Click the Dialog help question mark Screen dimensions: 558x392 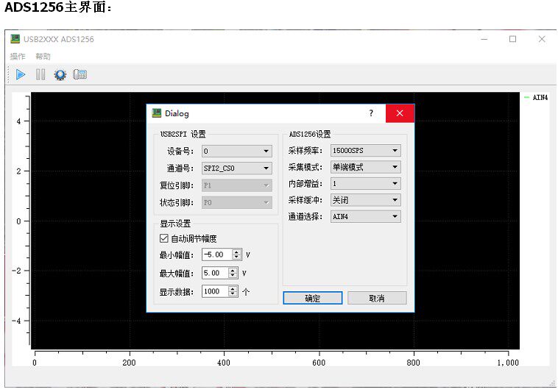(371, 113)
